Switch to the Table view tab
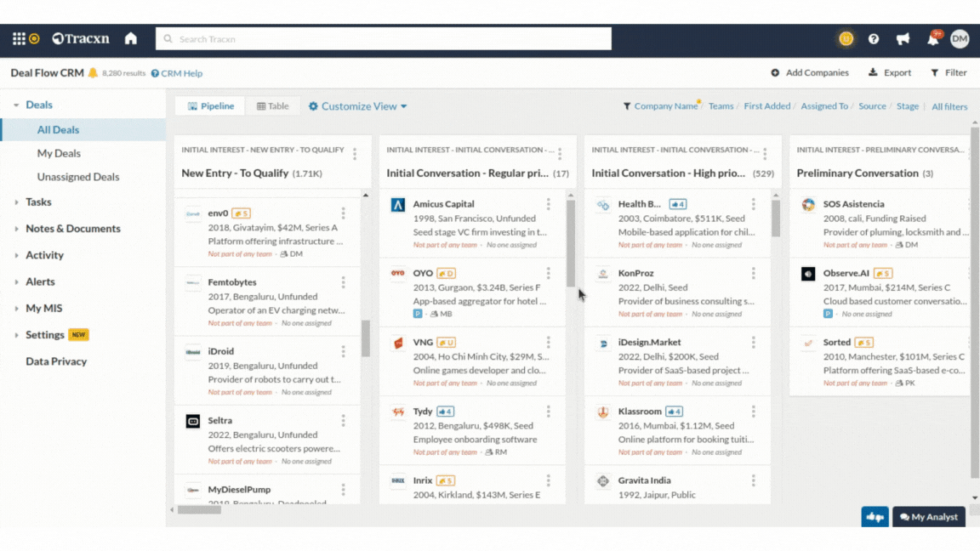Screen dimensions: 980x551 point(273,106)
